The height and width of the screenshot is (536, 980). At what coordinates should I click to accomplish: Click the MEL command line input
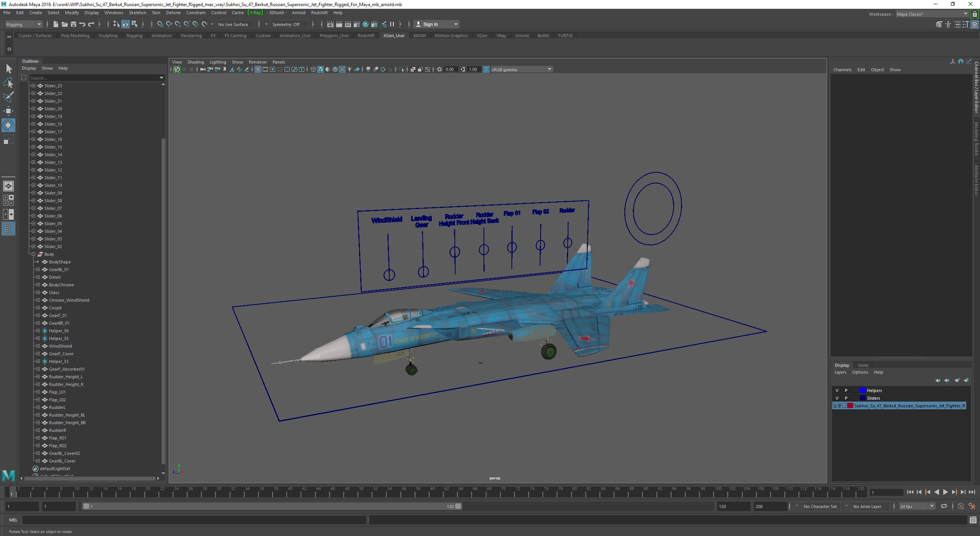click(x=194, y=520)
